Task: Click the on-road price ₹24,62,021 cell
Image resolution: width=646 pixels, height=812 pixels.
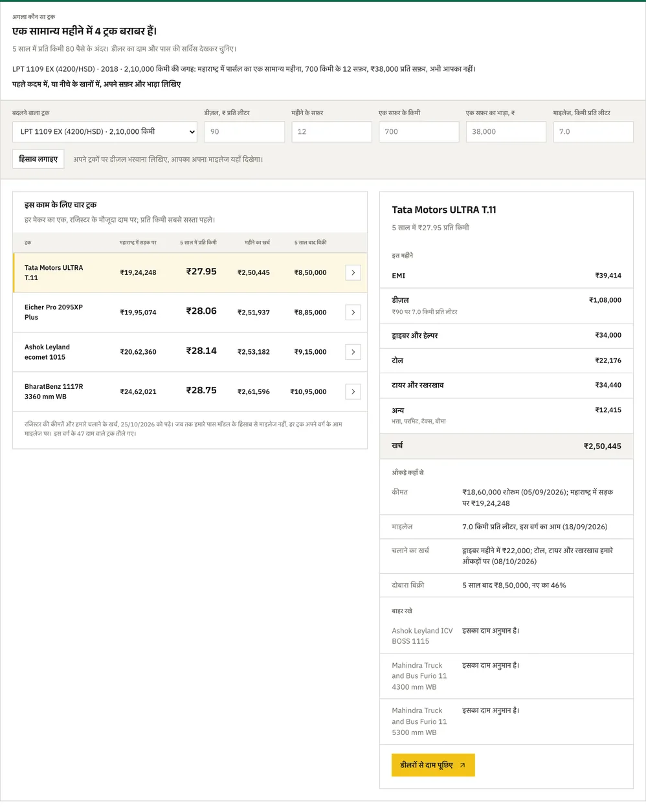Action: pyautogui.click(x=138, y=392)
